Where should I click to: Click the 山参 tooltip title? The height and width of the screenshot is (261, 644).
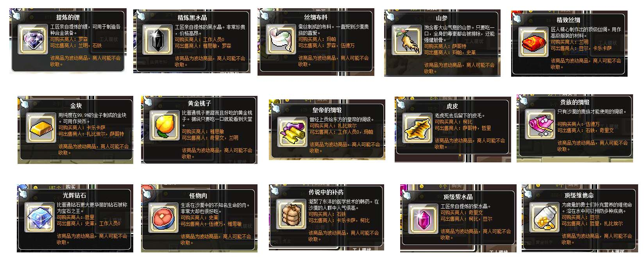(x=442, y=18)
